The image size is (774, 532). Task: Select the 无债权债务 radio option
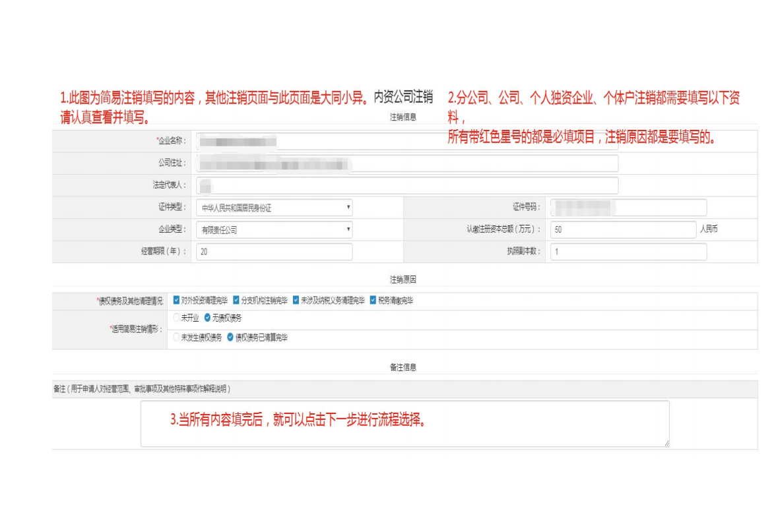coord(208,318)
